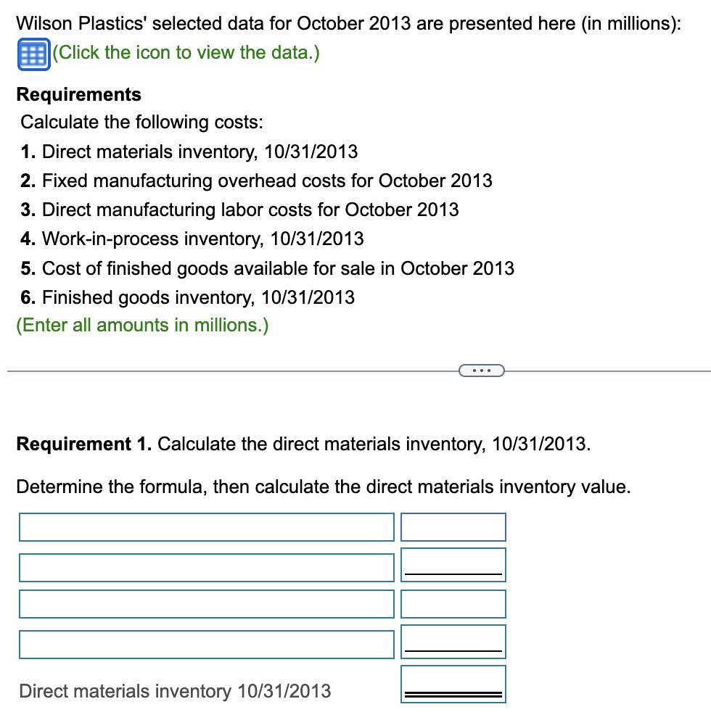Open the third formula item selector
The image size is (711, 728).
click(x=206, y=603)
